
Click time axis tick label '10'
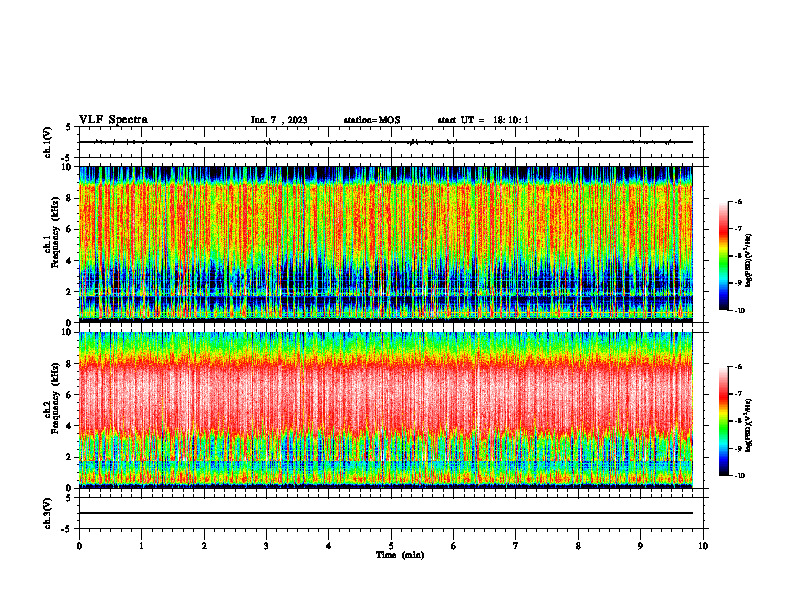[703, 546]
